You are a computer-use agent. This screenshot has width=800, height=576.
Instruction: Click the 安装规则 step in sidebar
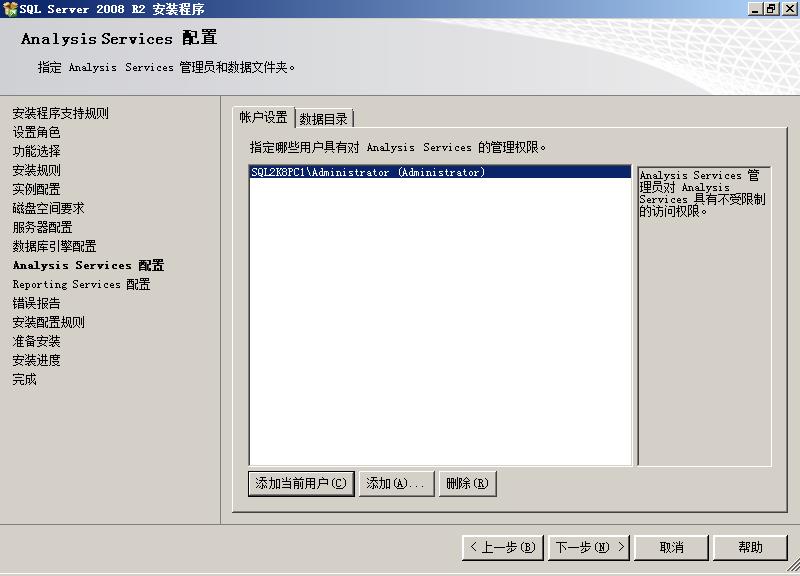[36, 170]
